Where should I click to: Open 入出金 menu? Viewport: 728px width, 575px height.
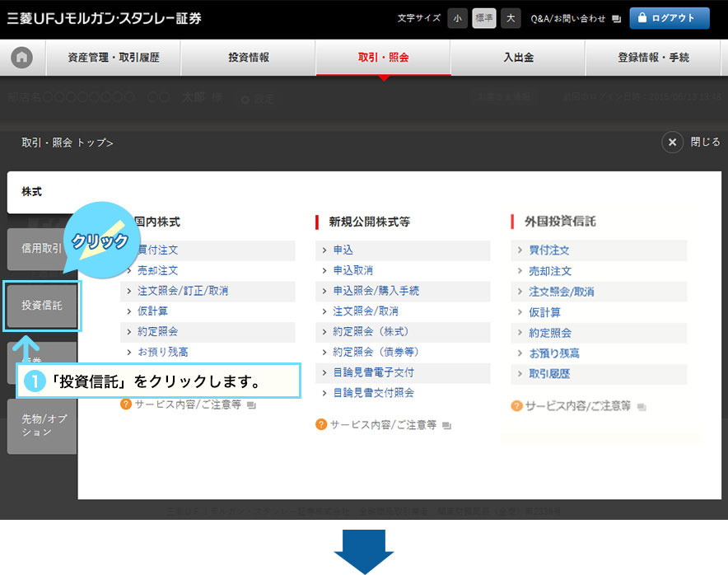coord(518,58)
